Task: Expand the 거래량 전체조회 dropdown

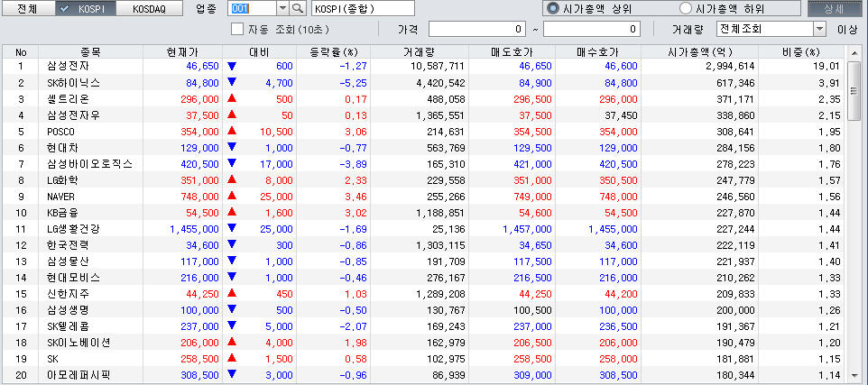Action: 819,29
